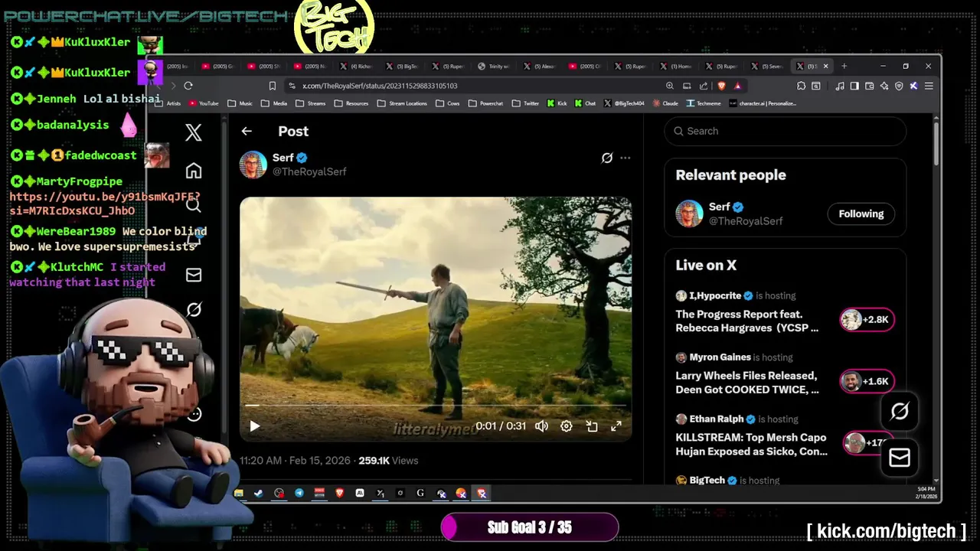Click @TheRoyalSerf handle on post
The height and width of the screenshot is (551, 980).
click(x=309, y=171)
